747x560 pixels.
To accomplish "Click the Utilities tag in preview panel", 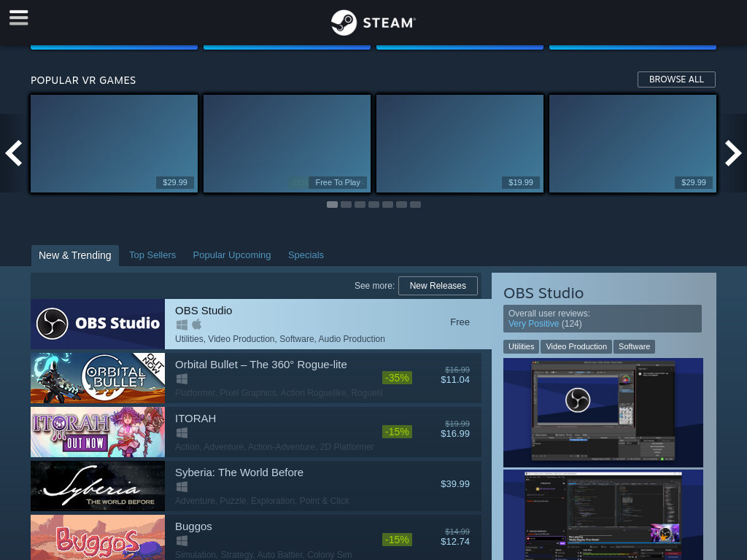I will (521, 346).
